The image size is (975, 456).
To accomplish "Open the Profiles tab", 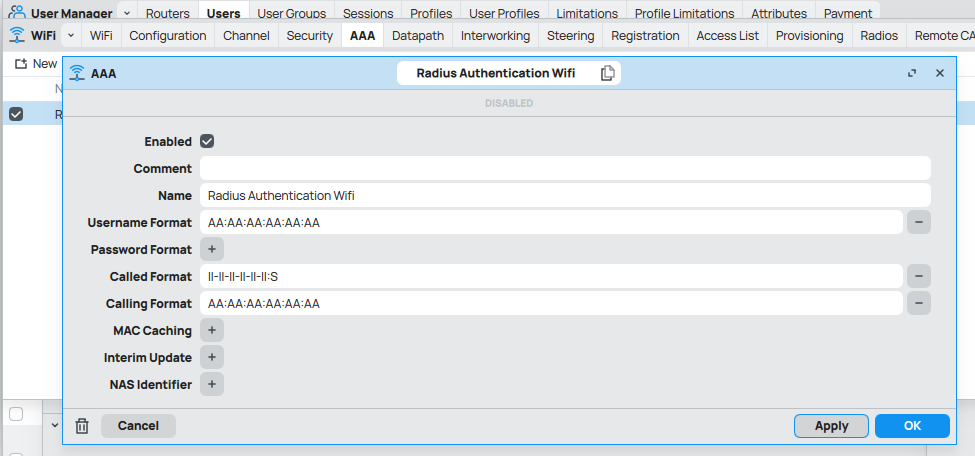I will pos(431,13).
